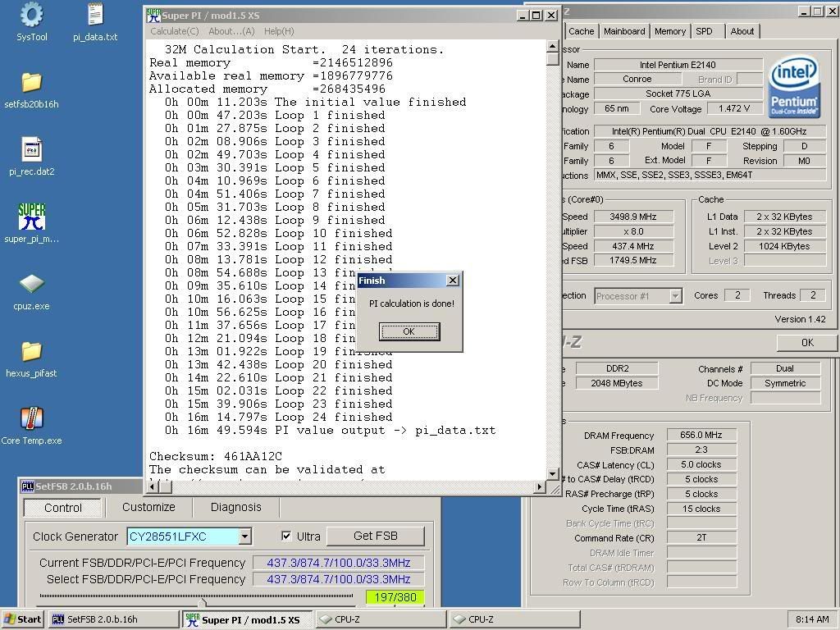Click the Intel Pentium logo in CPU-Z

pyautogui.click(x=793, y=87)
